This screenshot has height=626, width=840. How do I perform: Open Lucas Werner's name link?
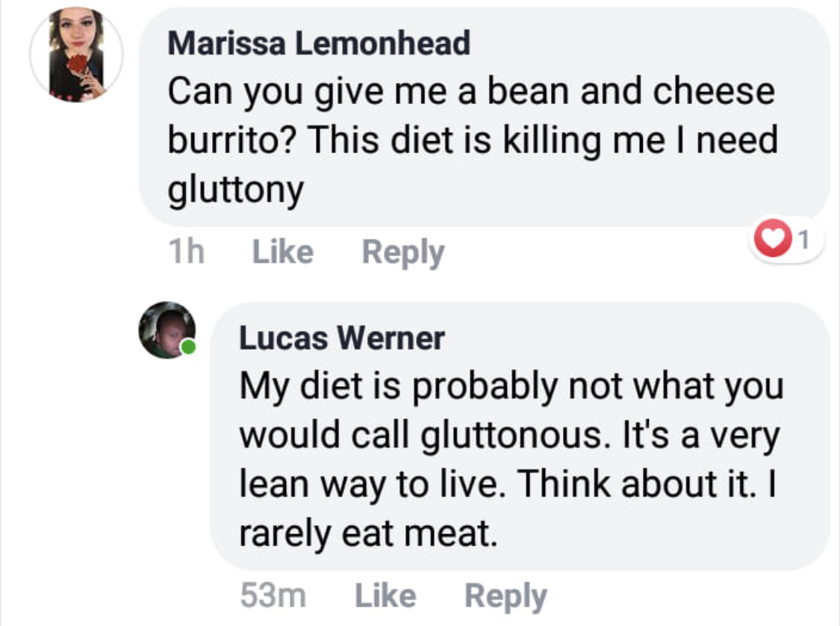(x=342, y=338)
